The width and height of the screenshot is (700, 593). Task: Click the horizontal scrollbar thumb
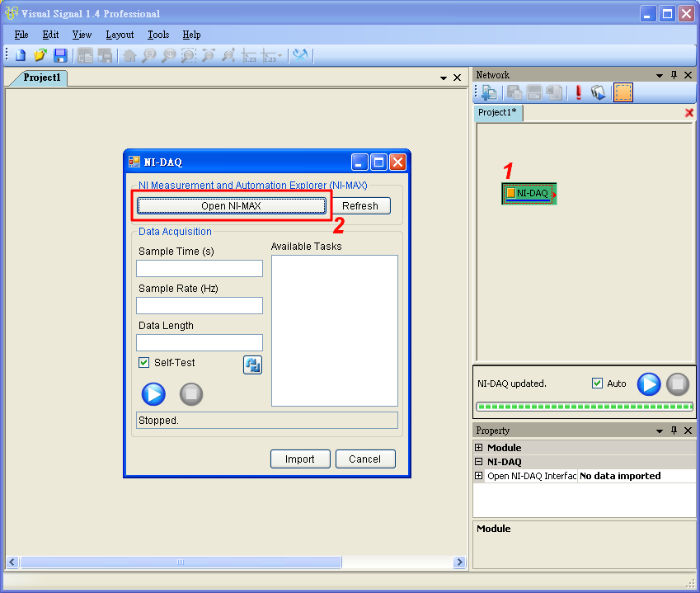tap(181, 562)
